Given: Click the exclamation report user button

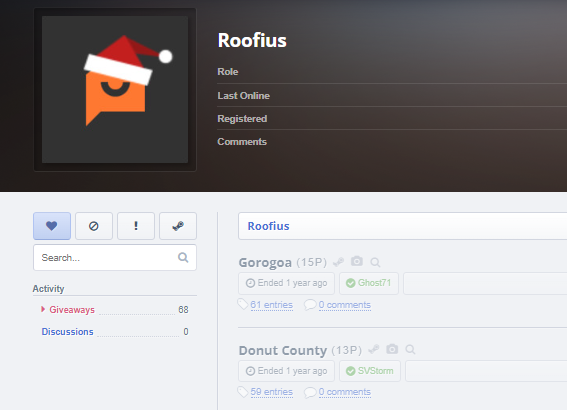Looking at the screenshot, I should point(136,226).
